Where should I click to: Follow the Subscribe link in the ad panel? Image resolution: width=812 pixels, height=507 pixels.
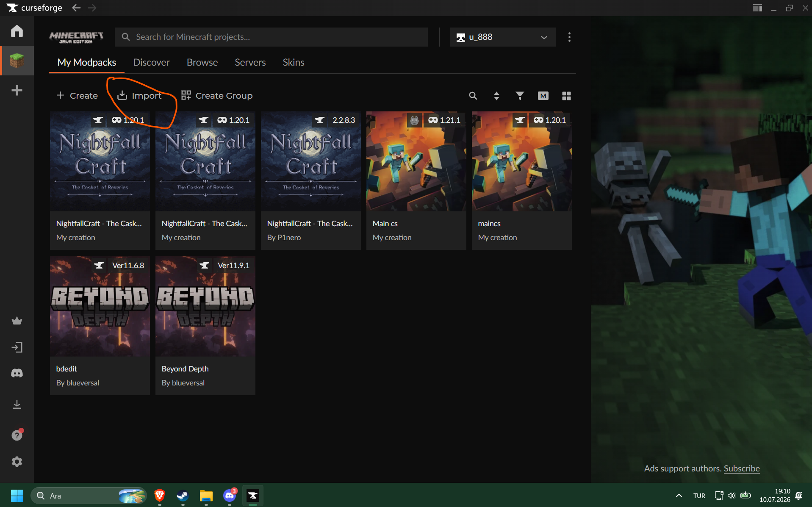point(741,468)
